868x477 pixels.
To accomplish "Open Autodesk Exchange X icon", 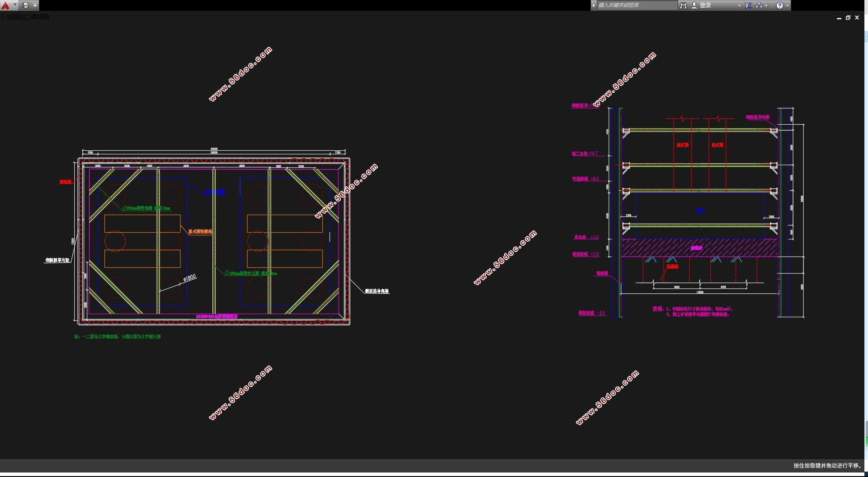I will pyautogui.click(x=748, y=5).
